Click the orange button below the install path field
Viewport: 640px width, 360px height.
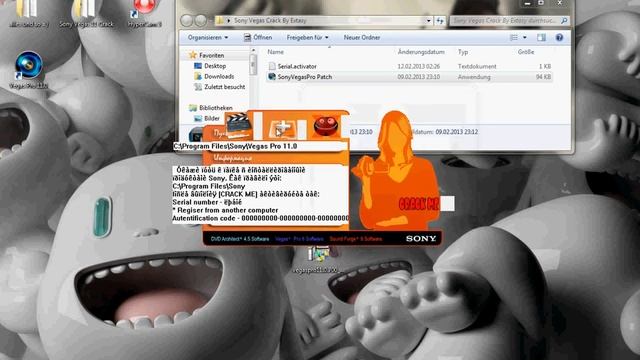click(276, 158)
